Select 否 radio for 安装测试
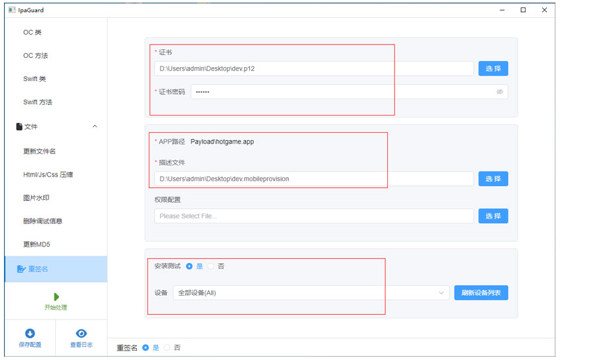Viewport: 592px width, 364px height. (x=211, y=266)
